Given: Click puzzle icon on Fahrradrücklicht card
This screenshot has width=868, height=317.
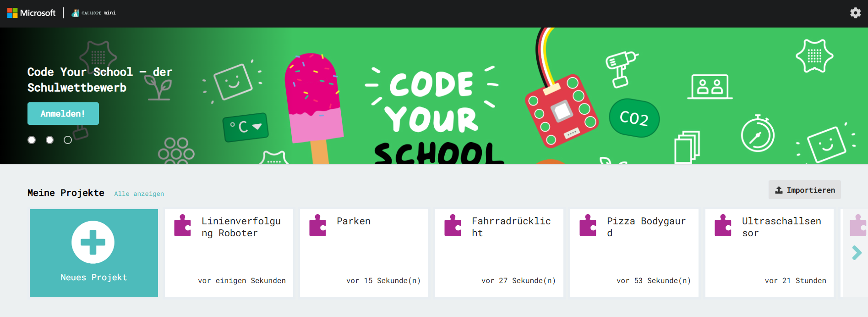Looking at the screenshot, I should click(453, 226).
